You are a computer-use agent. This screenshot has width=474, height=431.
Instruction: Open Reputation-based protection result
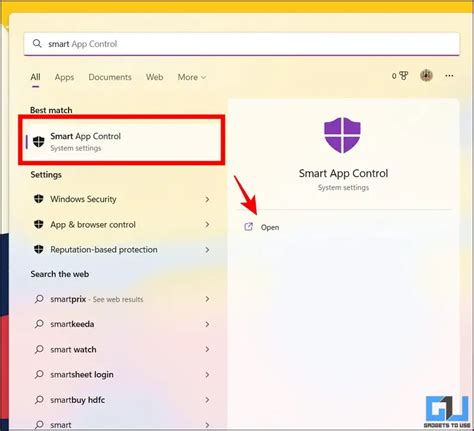pyautogui.click(x=122, y=250)
